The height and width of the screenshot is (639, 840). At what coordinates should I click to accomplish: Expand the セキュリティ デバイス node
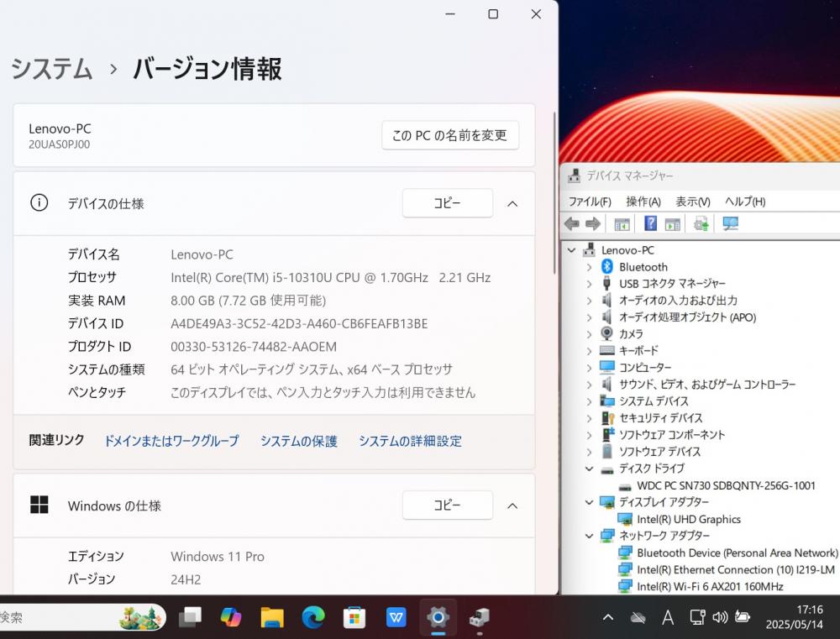[590, 418]
